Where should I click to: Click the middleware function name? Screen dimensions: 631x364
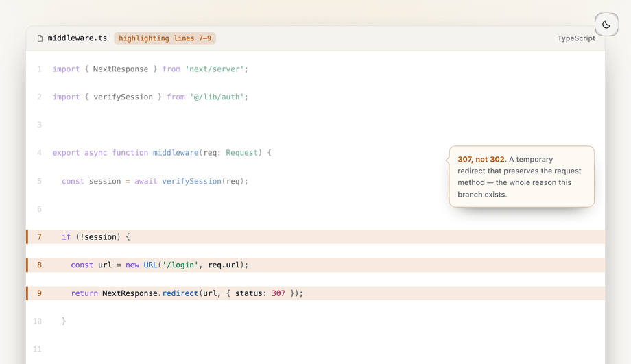point(176,153)
